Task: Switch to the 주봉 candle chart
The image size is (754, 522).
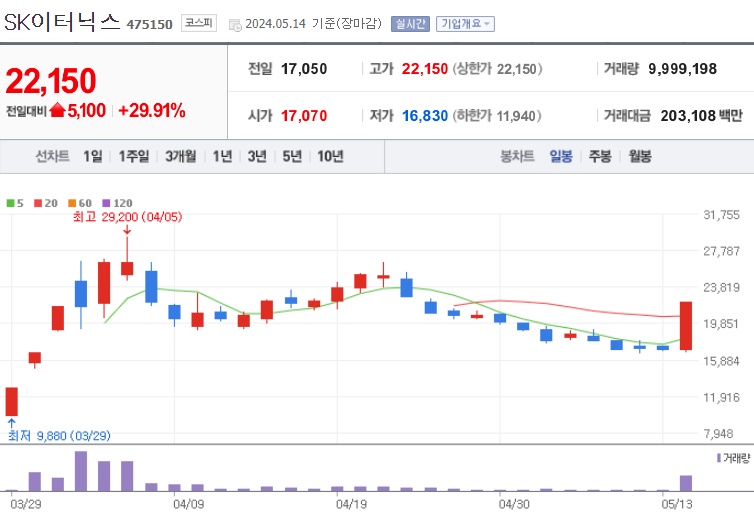Action: point(600,156)
